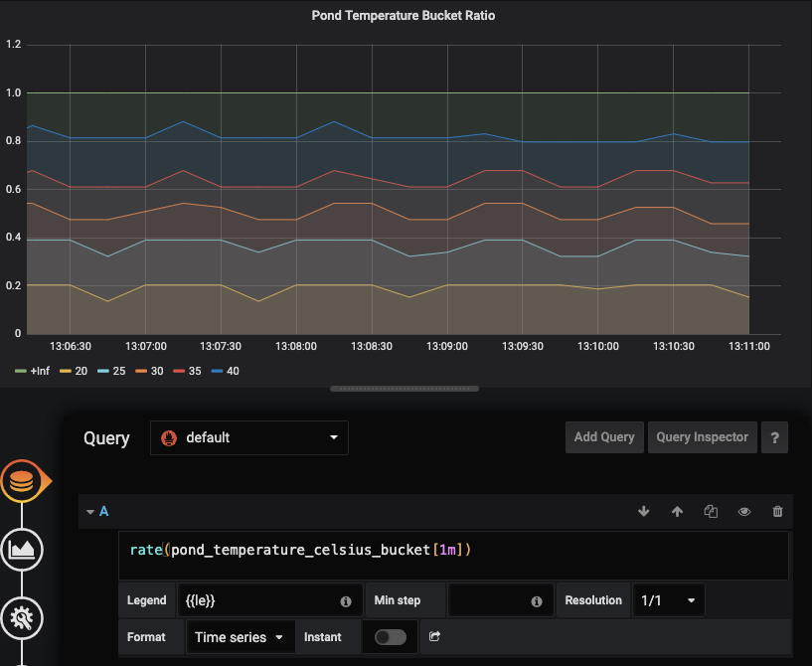This screenshot has height=666, width=812.
Task: Click the Format label
Action: click(146, 637)
